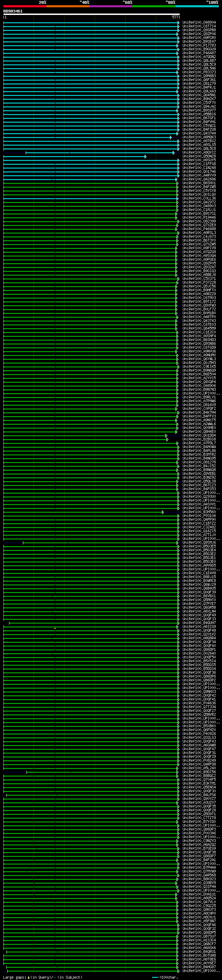Select subject label UniRef100_Q9VEB1

[199, 474]
